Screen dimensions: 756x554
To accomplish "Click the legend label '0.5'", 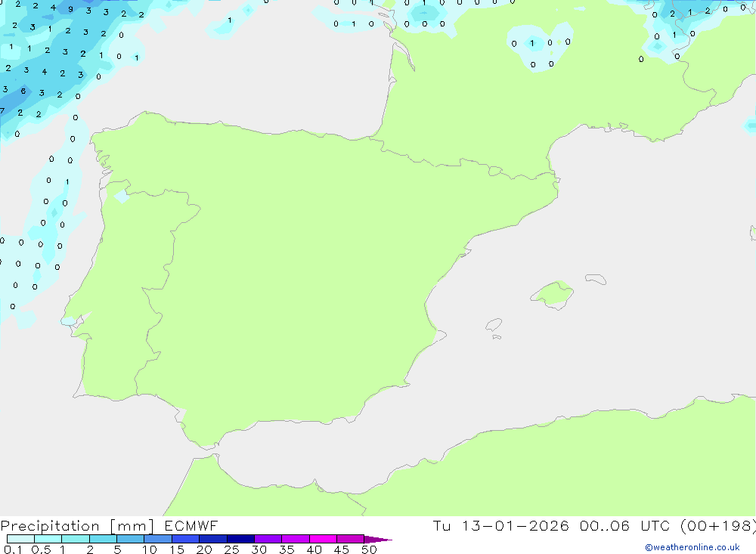I will pos(41,549).
